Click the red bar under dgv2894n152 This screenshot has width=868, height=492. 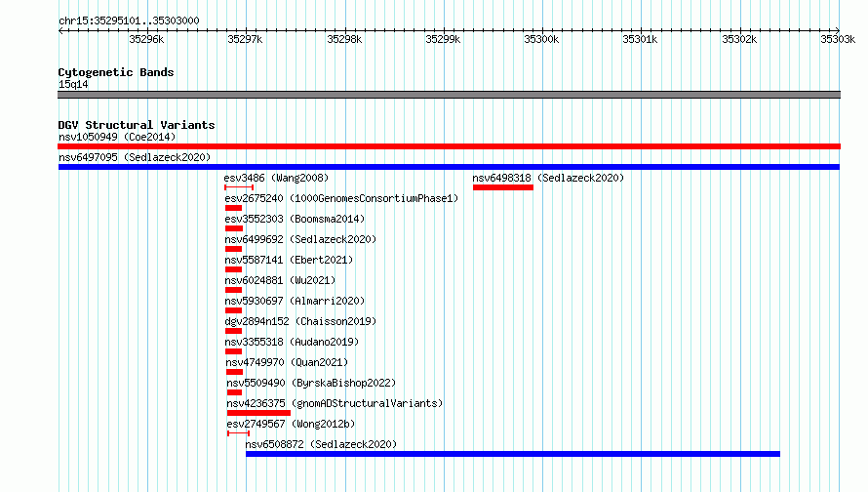pos(234,331)
